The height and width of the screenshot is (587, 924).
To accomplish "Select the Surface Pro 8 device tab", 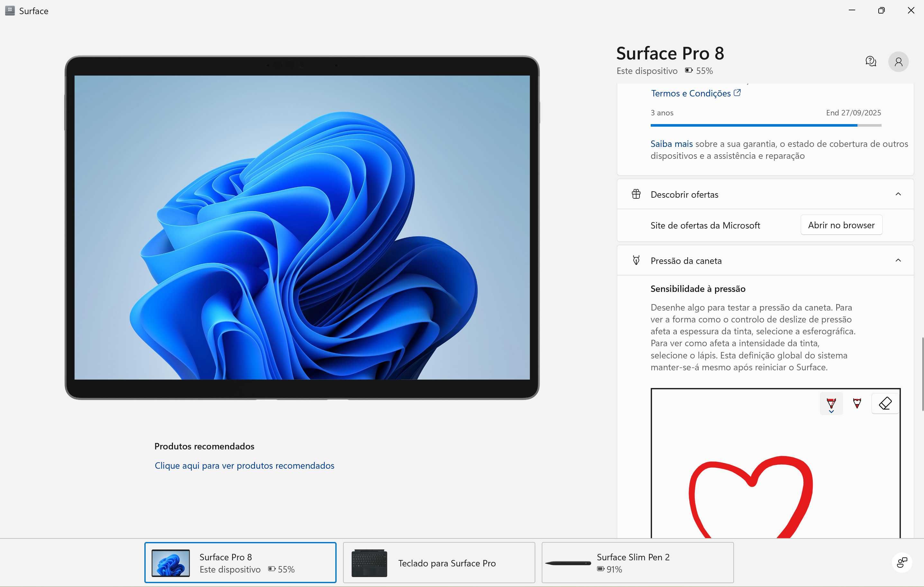I will pos(240,563).
